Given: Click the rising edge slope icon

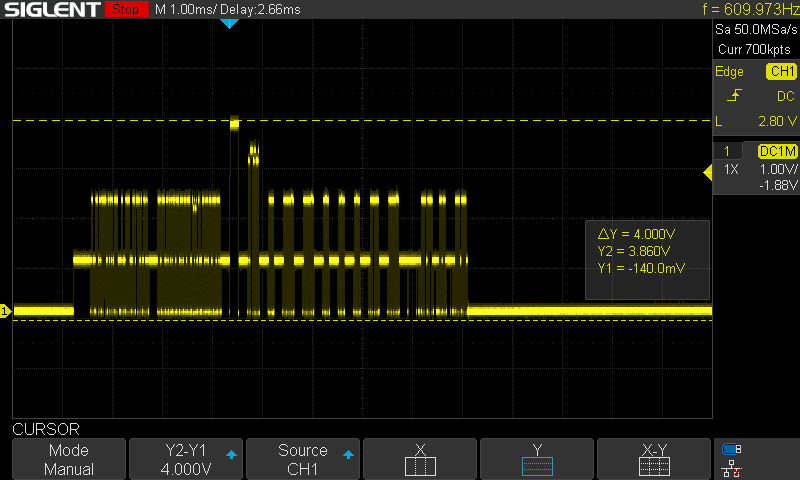Looking at the screenshot, I should [734, 95].
